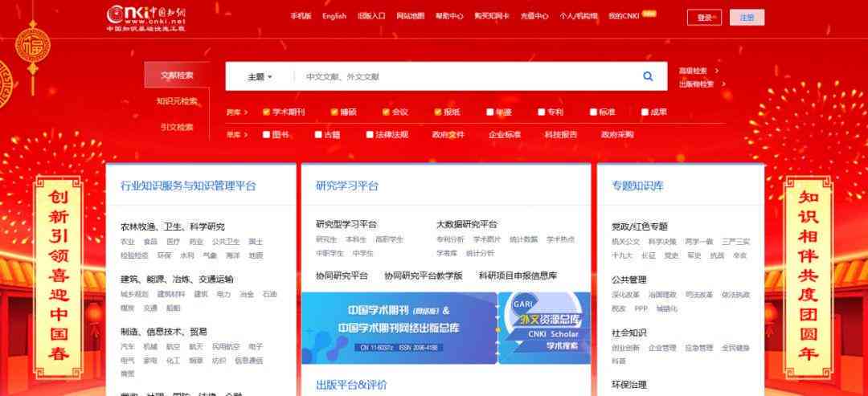Uncheck the 学术期刊 checkbox

(x=266, y=112)
